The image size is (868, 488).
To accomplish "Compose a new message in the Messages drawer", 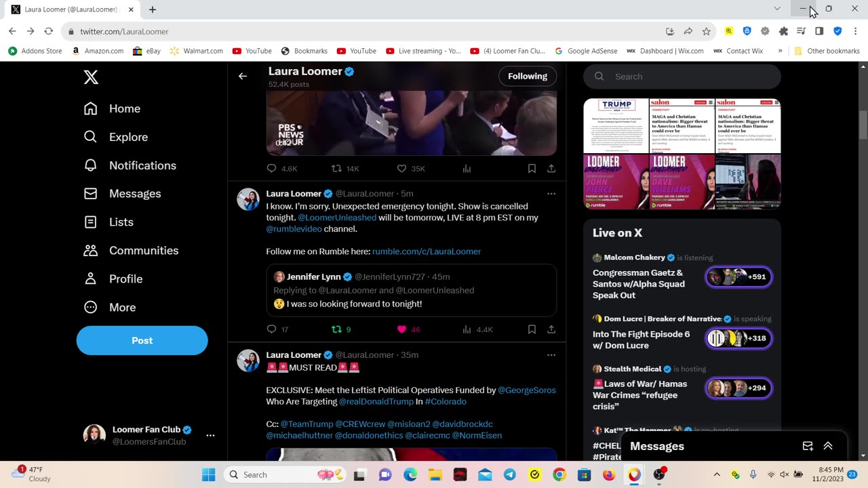I will [x=808, y=446].
